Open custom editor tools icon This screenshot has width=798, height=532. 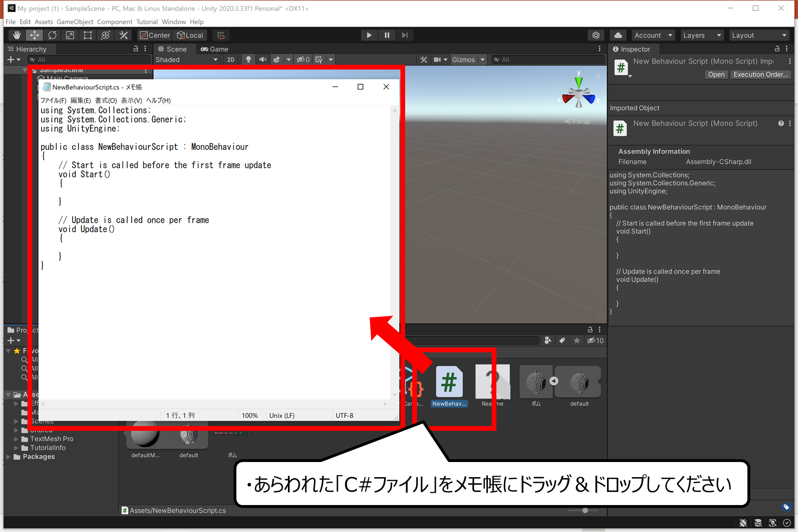[123, 35]
